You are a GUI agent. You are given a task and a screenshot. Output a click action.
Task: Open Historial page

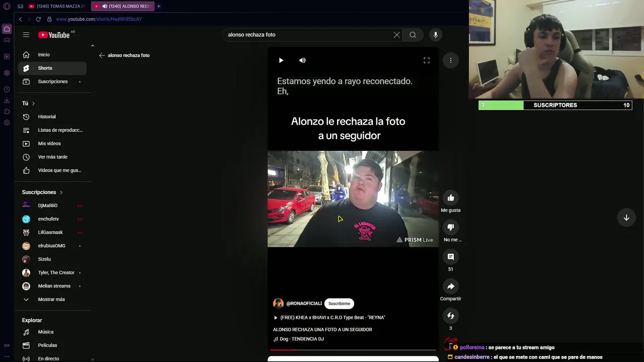52,117
